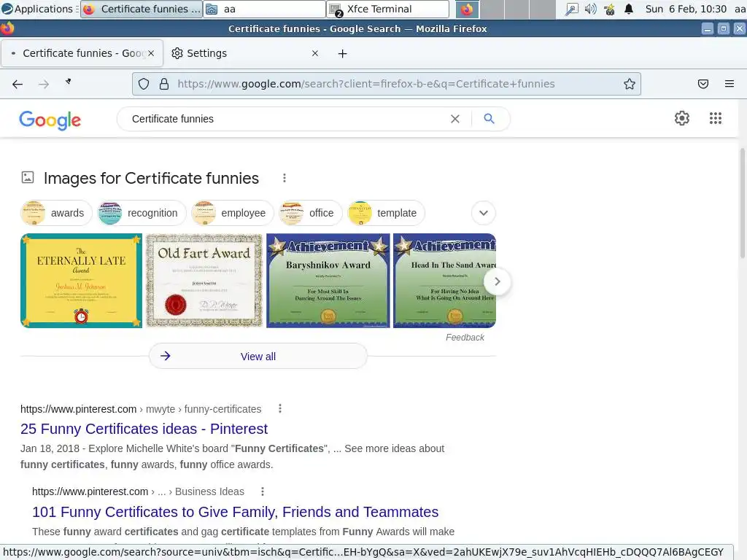Open 25 Funny Certificates ideas link
This screenshot has width=747, height=560.
pos(144,429)
